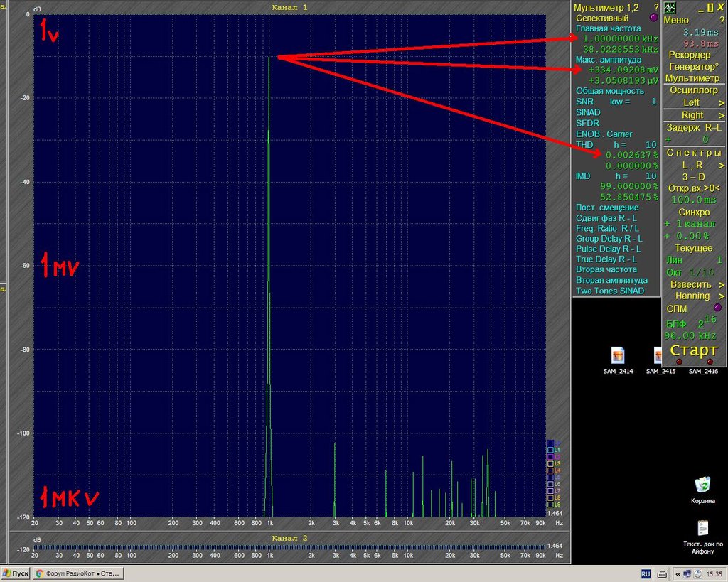728x582 pixels.
Task: Expand the Left channel submenu arrow
Action: point(722,102)
